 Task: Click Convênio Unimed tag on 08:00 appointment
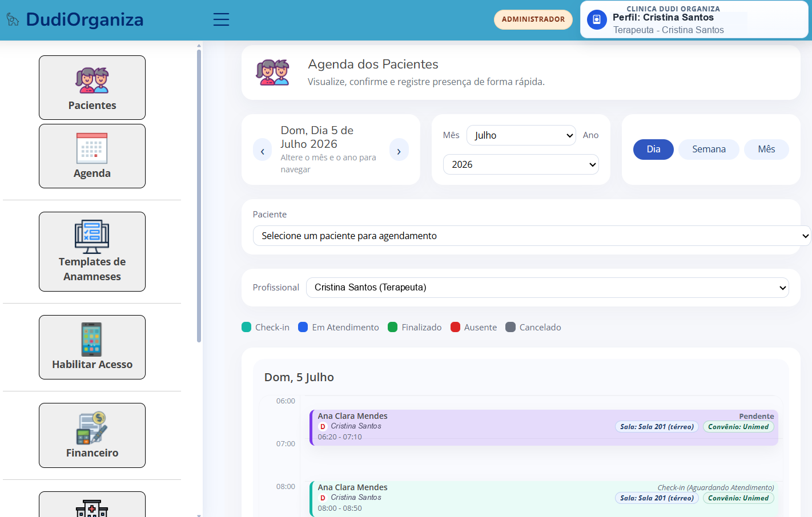click(x=738, y=498)
